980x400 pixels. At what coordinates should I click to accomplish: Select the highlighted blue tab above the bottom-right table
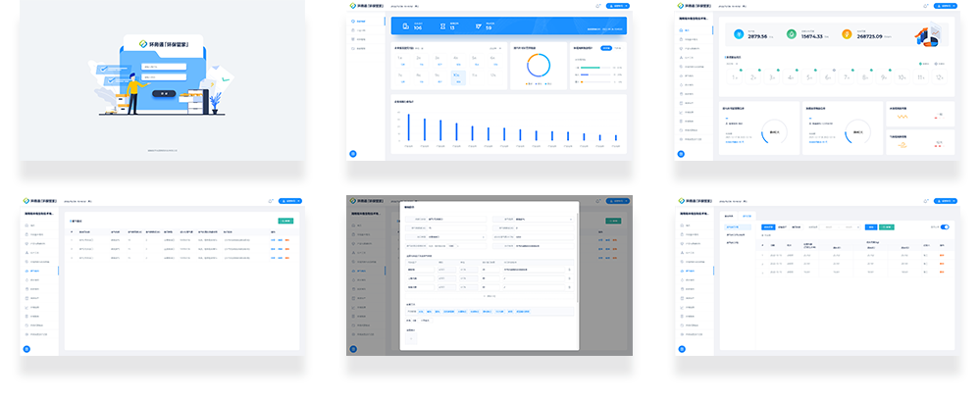click(768, 226)
